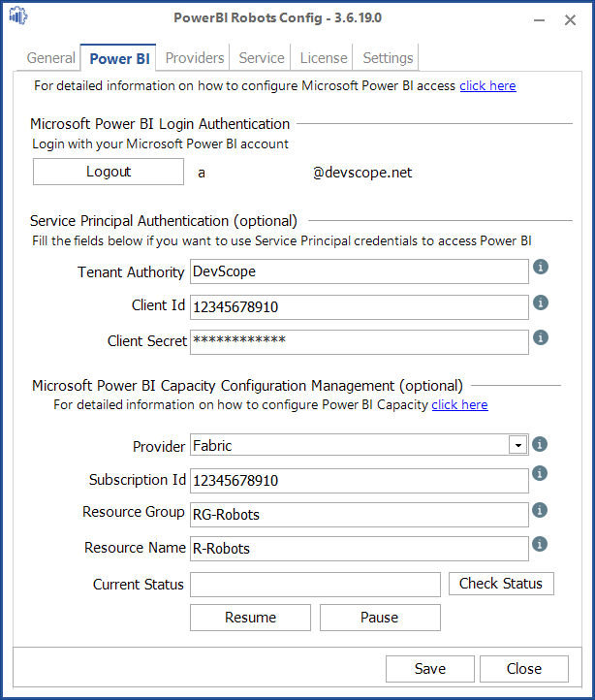Click info icon beside Client Secret field
The width and height of the screenshot is (595, 700).
click(542, 337)
